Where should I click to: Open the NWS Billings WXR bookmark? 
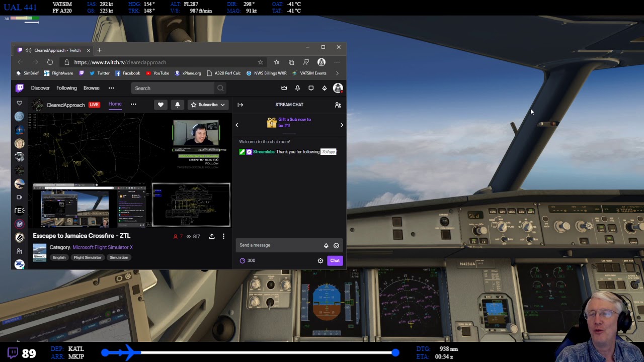click(x=266, y=73)
